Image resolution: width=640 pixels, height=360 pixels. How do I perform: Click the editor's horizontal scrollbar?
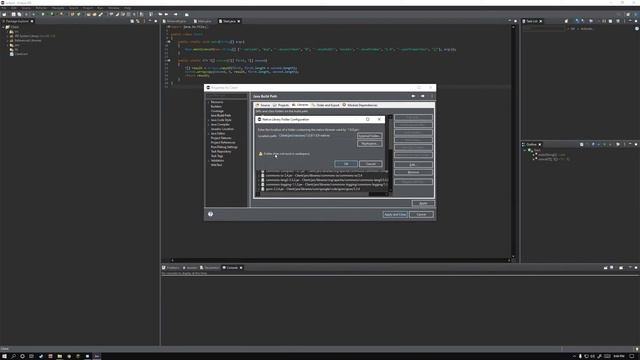(340, 260)
